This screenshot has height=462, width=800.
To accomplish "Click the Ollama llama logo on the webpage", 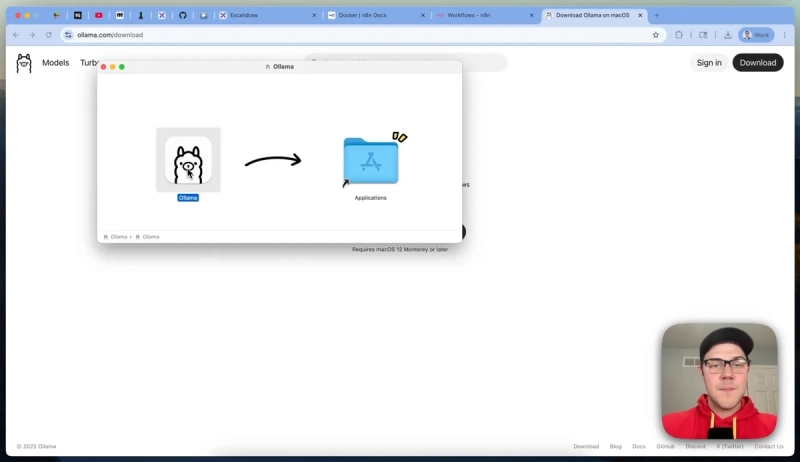I will (x=23, y=63).
